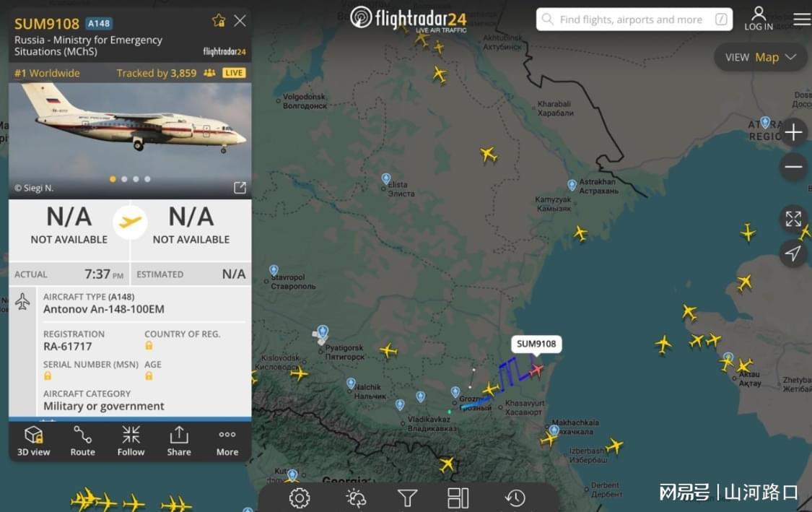
Task: Open the hamburger main menu
Action: (802, 19)
